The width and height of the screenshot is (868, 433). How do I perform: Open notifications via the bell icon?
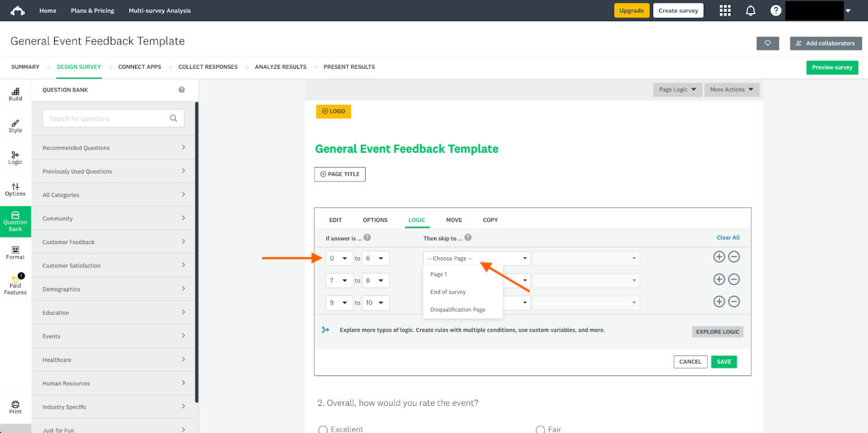[750, 10]
